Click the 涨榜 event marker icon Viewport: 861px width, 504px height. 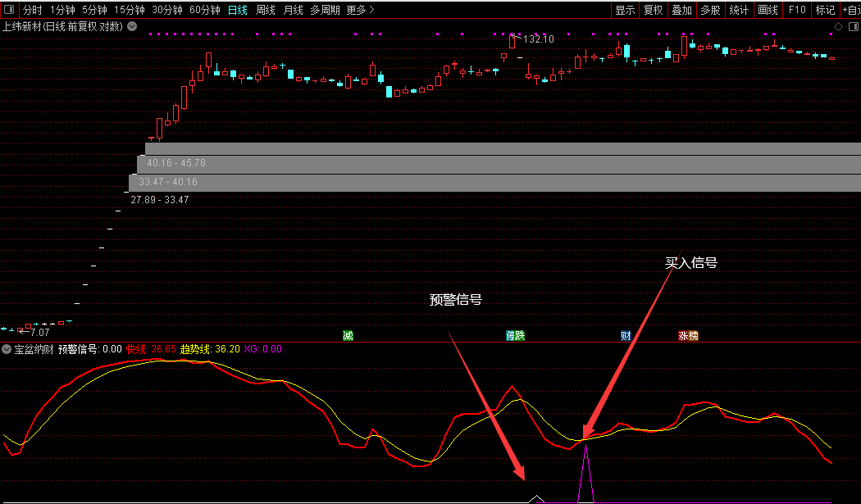(x=687, y=335)
